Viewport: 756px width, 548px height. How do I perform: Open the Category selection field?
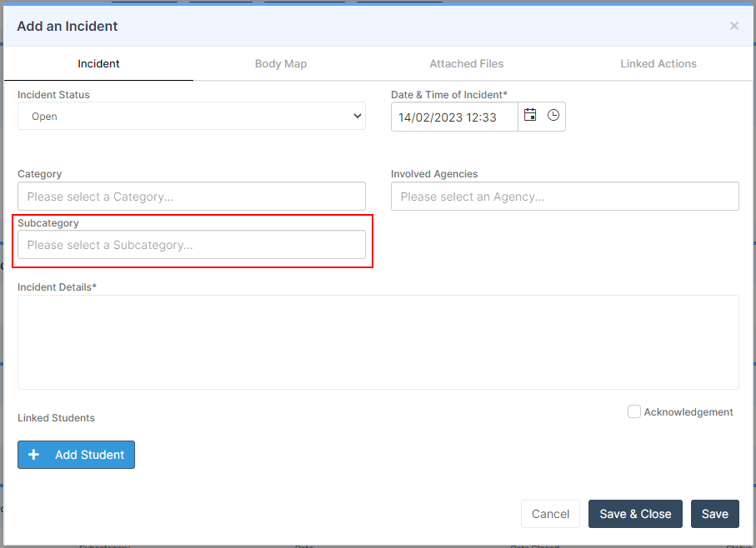(x=192, y=197)
